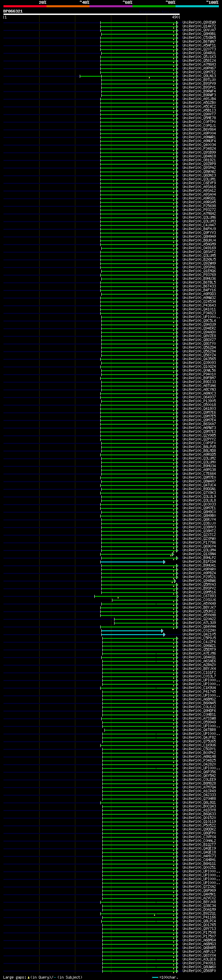Click the cyan alignment bar for UniRef100_B1PID4
The height and width of the screenshot is (980, 222).
(133, 561)
